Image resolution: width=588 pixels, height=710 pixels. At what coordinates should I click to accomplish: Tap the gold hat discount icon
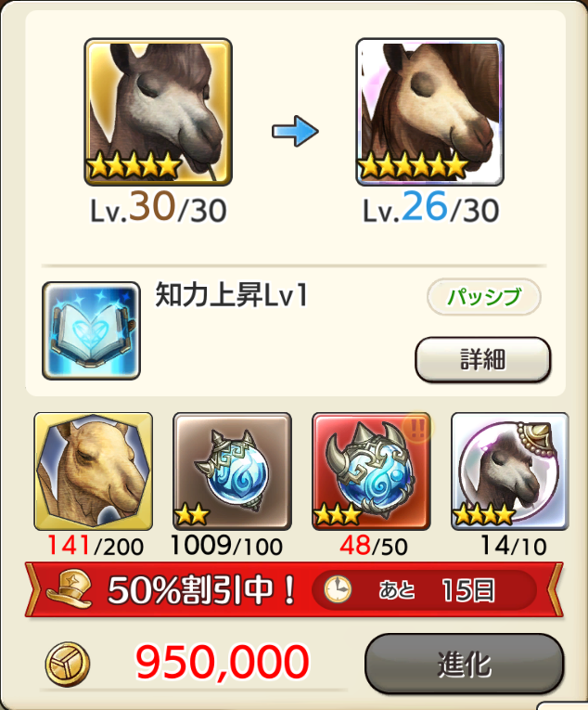[69, 589]
